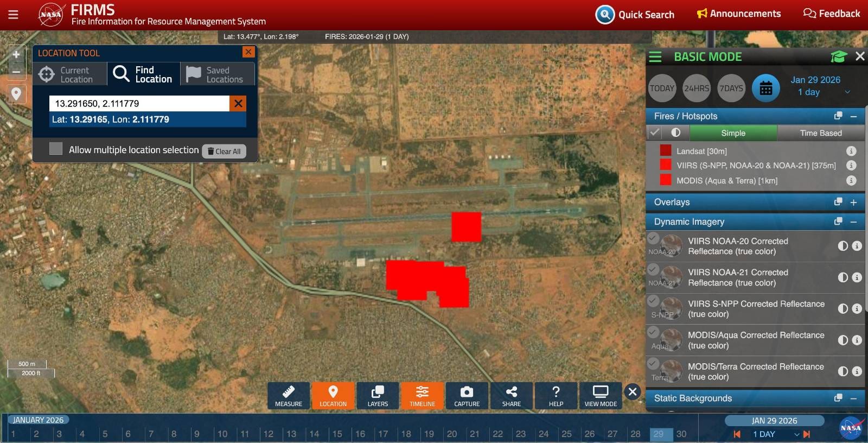Close the Location Tool panel
Screen dimensions: 868x443
click(x=248, y=52)
